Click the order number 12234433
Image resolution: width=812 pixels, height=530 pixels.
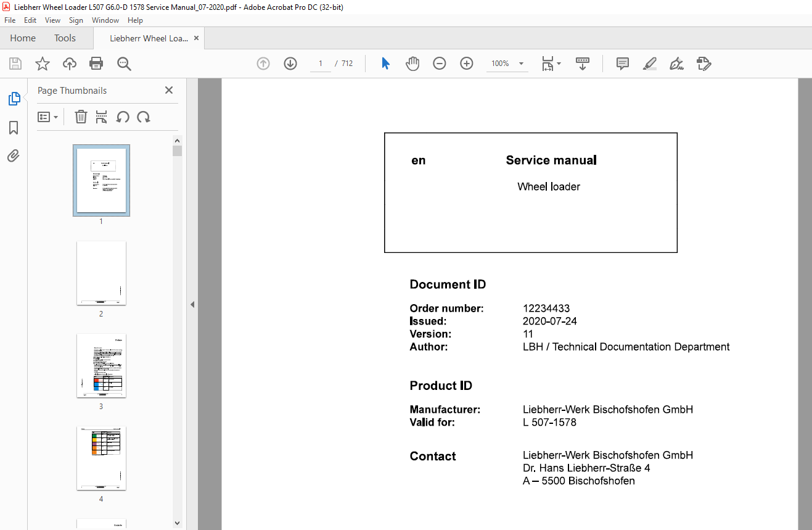(546, 308)
